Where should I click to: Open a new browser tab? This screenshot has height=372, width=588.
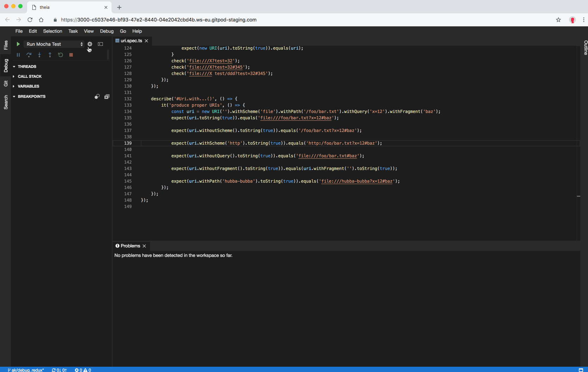(119, 7)
